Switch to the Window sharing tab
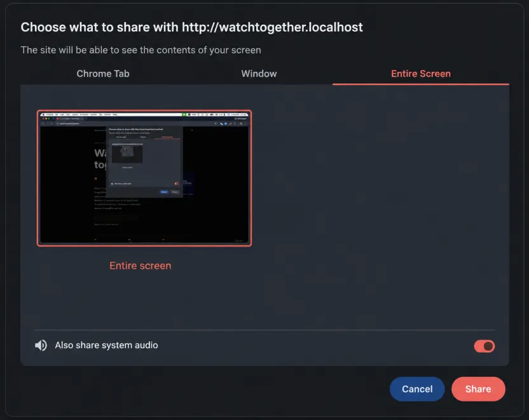This screenshot has width=529, height=420. tap(259, 74)
